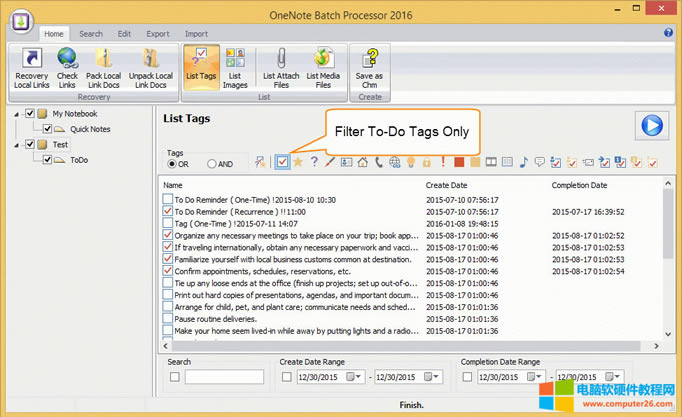The height and width of the screenshot is (417, 682).
Task: Open the Import tab
Action: 196,34
